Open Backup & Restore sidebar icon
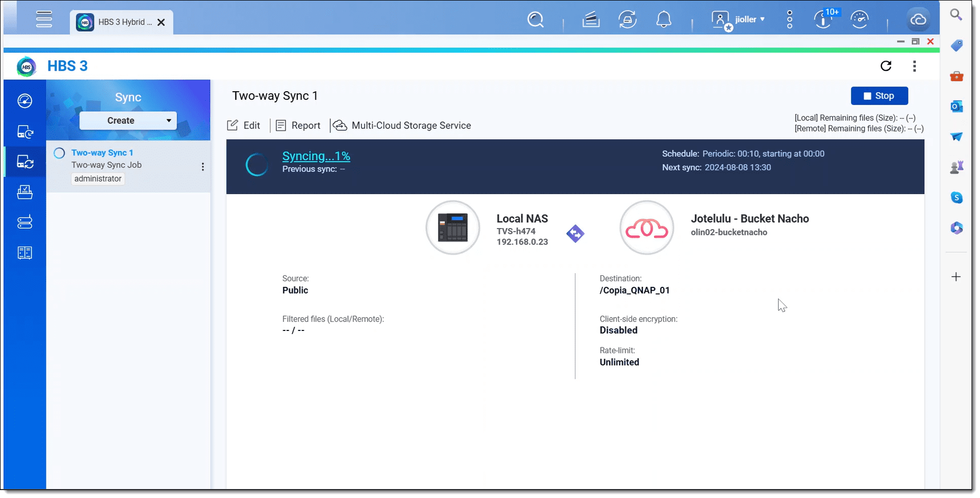Viewport: 980px width, 498px height. [x=25, y=132]
